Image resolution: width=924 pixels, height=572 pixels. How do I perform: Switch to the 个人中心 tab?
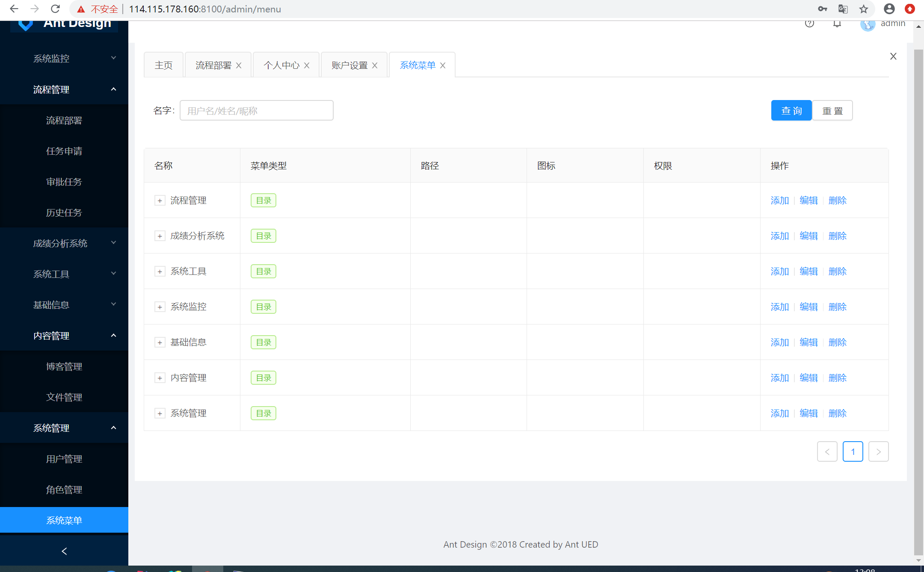click(x=281, y=65)
